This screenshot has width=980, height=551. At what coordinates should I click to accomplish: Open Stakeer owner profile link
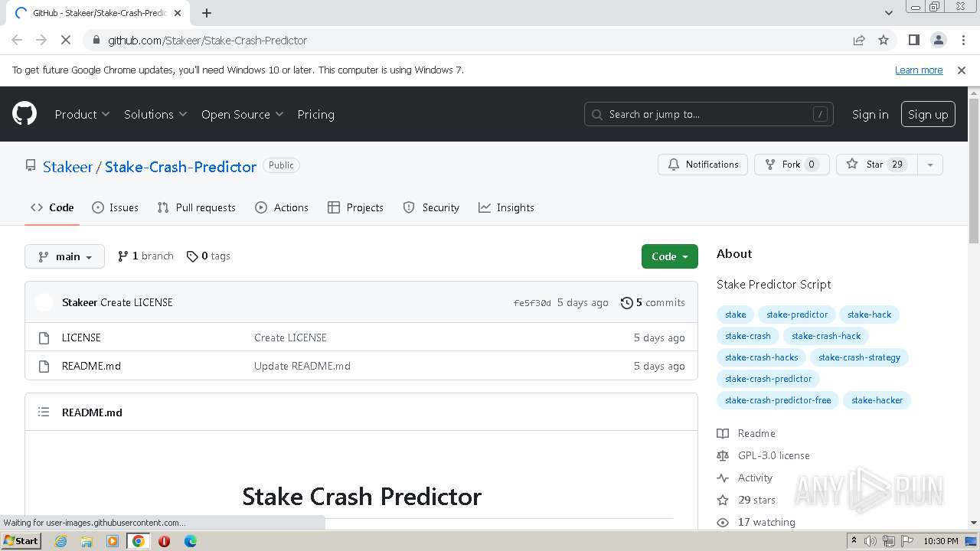(x=67, y=167)
